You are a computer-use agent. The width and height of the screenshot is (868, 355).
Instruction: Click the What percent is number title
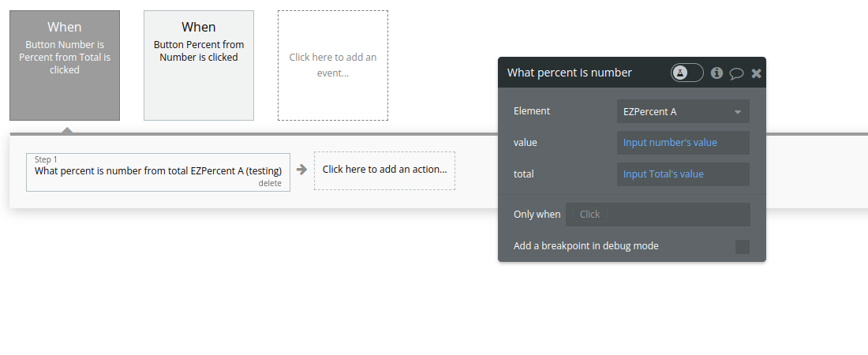pos(570,73)
